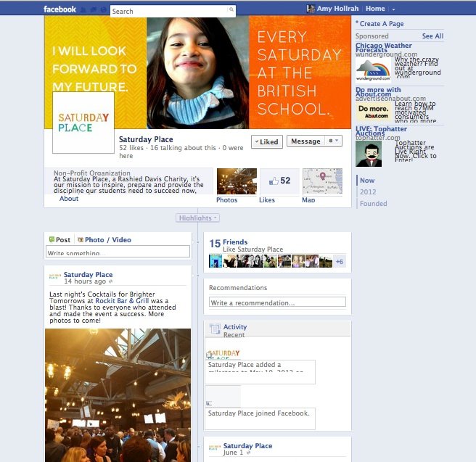The image size is (476, 462).
Task: Click the Write something post field
Action: (x=118, y=252)
